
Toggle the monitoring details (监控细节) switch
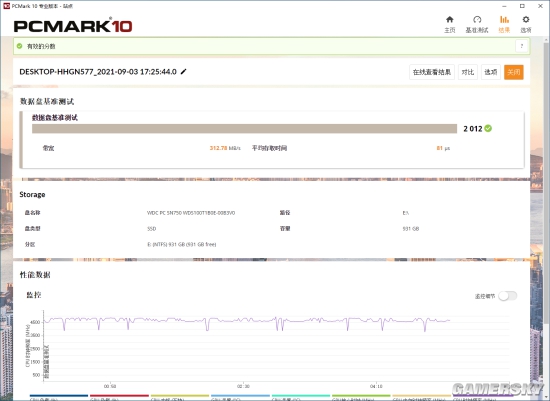(x=508, y=296)
